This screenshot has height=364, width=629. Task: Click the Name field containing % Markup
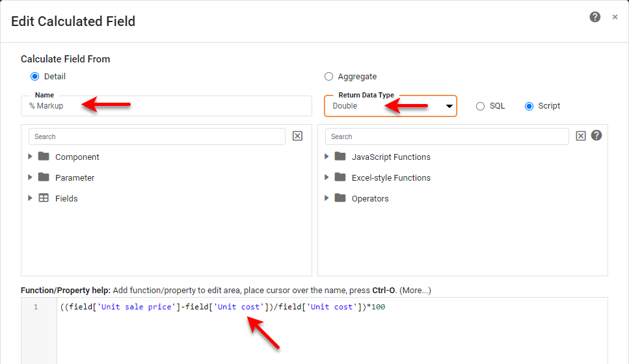(167, 106)
